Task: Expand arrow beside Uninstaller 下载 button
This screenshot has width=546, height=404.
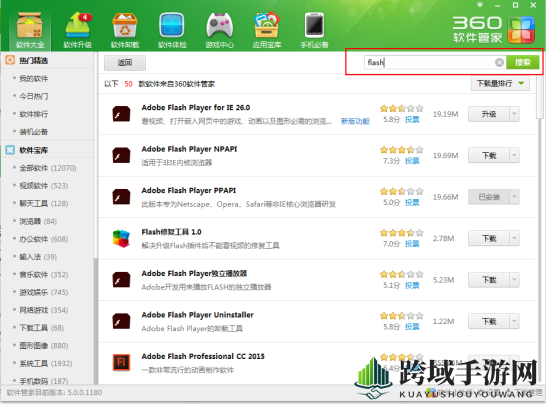Action: (x=514, y=321)
